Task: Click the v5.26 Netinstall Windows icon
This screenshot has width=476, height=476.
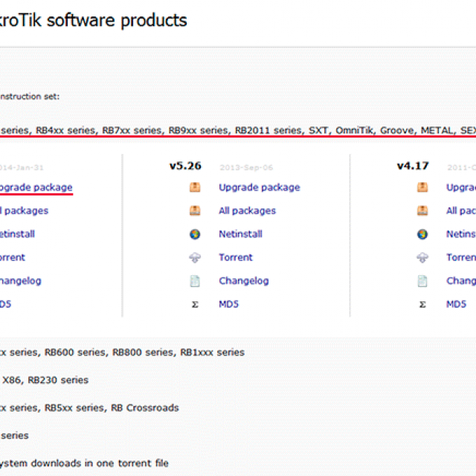Action: 195,234
